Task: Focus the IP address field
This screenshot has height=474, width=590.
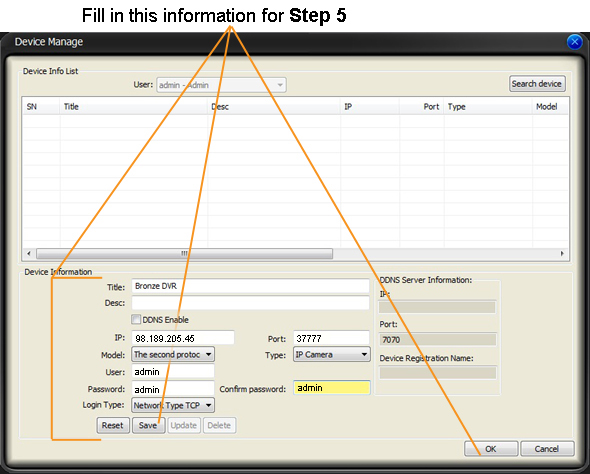Action: (x=183, y=337)
